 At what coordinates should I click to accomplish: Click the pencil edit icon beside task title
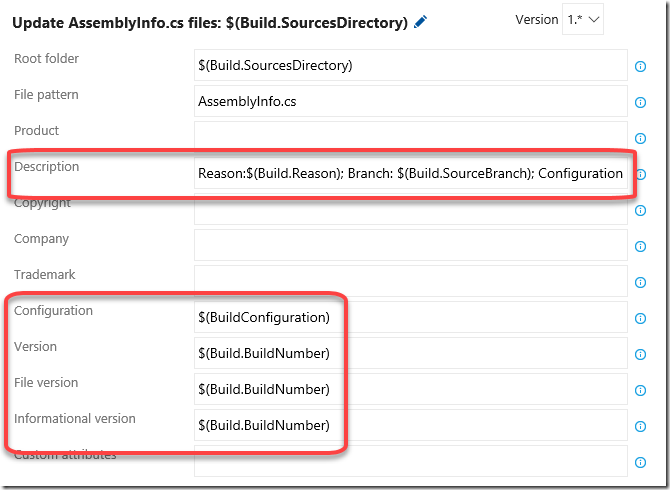click(x=420, y=22)
